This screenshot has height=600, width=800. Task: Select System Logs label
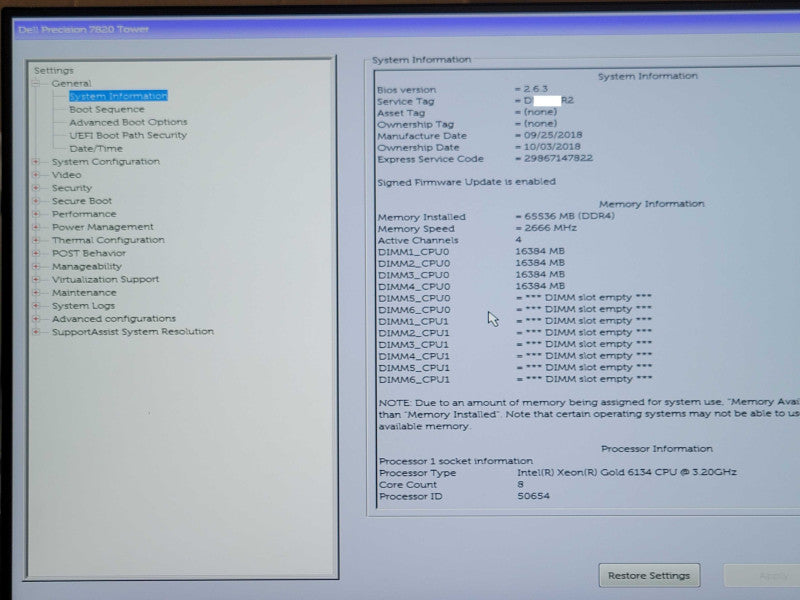(x=83, y=306)
